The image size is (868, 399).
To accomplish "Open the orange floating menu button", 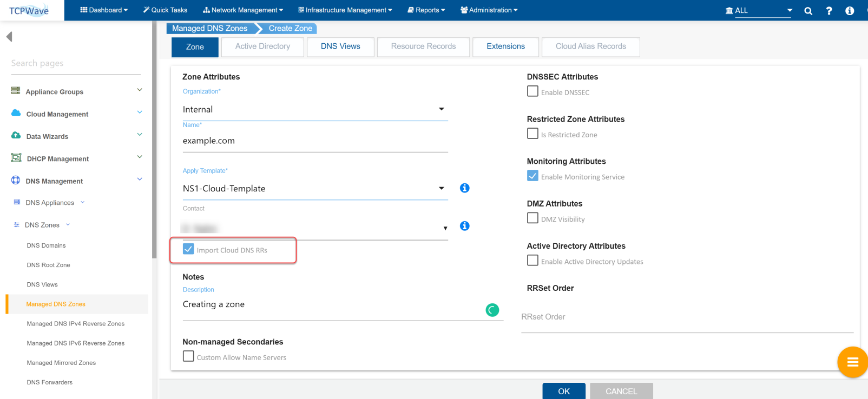I will click(x=852, y=362).
